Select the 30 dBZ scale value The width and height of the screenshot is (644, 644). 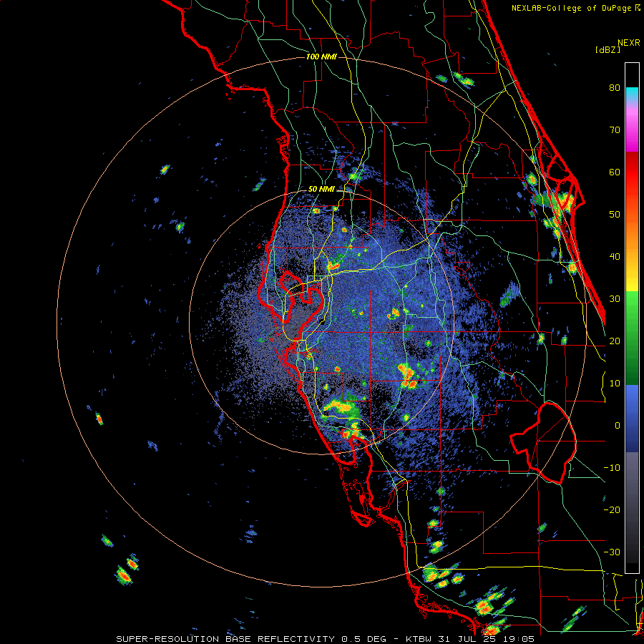coord(615,298)
